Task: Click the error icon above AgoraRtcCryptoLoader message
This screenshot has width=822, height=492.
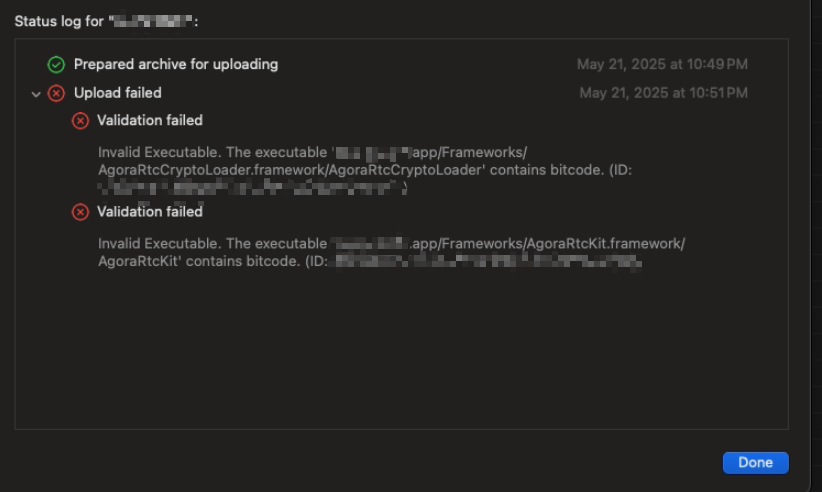Action: [x=80, y=121]
